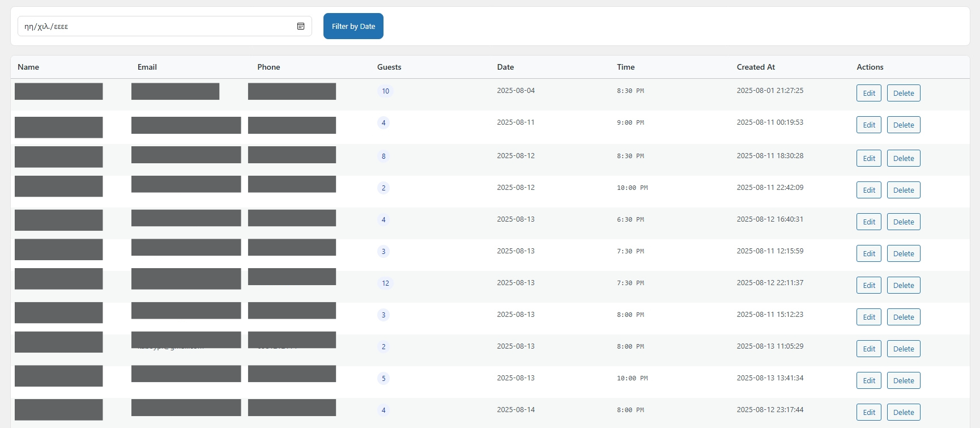Delete the reservation created 2025-08-11 12:15:59
The image size is (980, 428).
click(904, 253)
